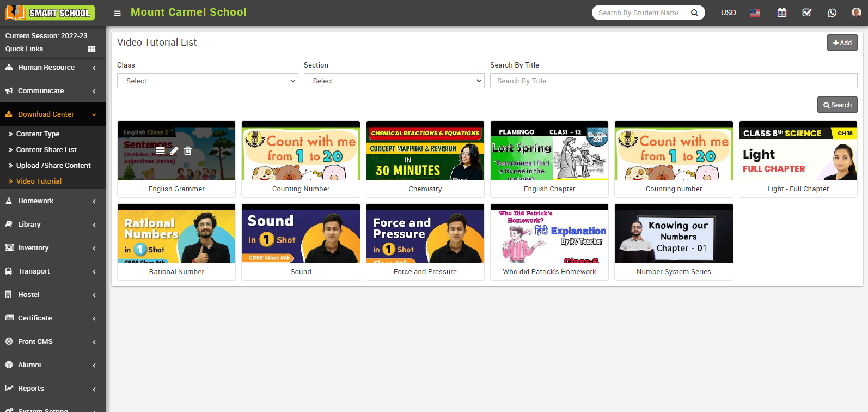Select Upload /Share Content menu item

53,166
